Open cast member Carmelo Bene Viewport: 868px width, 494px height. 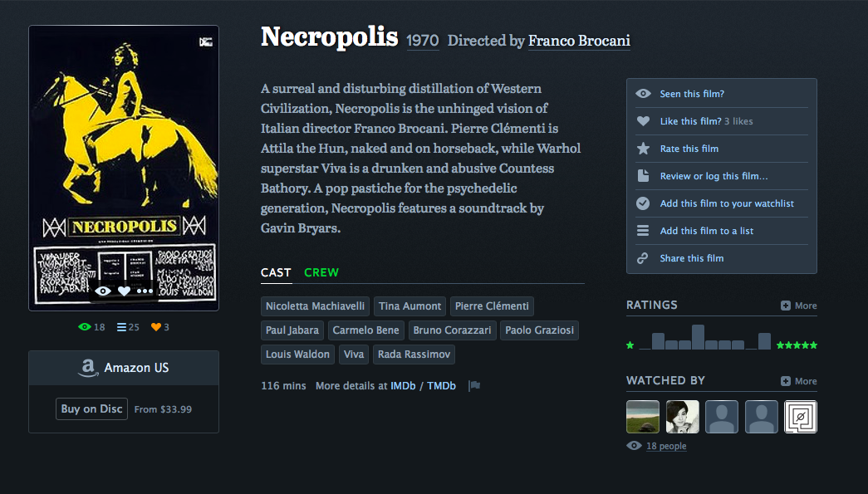pos(366,330)
